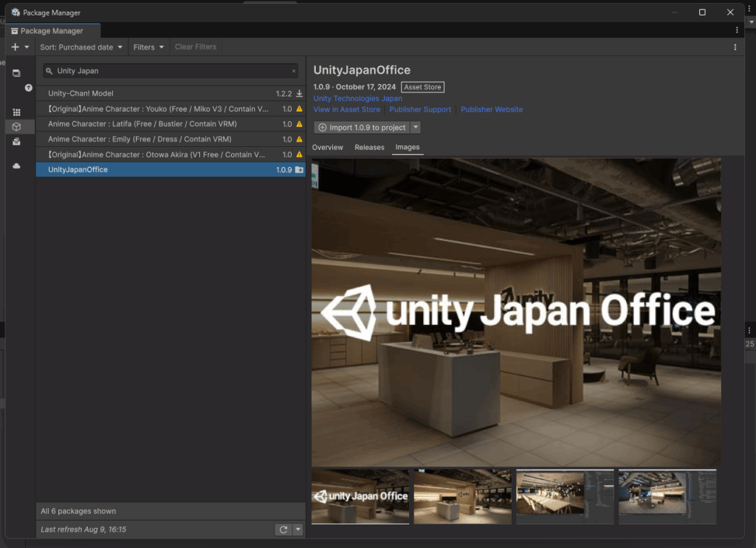The width and height of the screenshot is (756, 548).
Task: Open the Publisher Website link
Action: pos(491,109)
